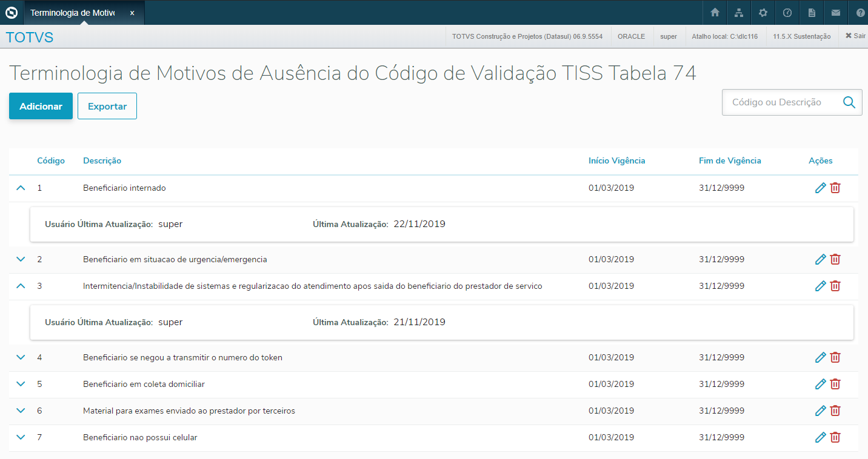Edit row 5 coleta domiciliar

(821, 384)
